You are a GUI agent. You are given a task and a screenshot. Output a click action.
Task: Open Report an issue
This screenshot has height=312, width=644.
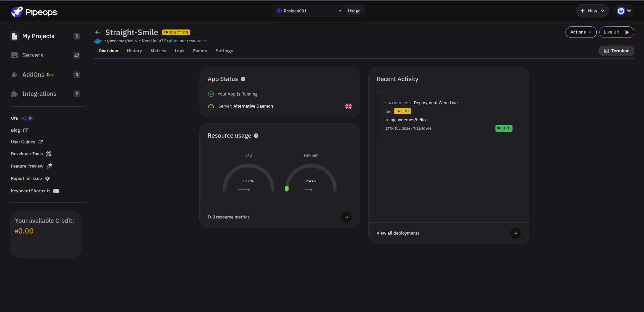tap(26, 179)
